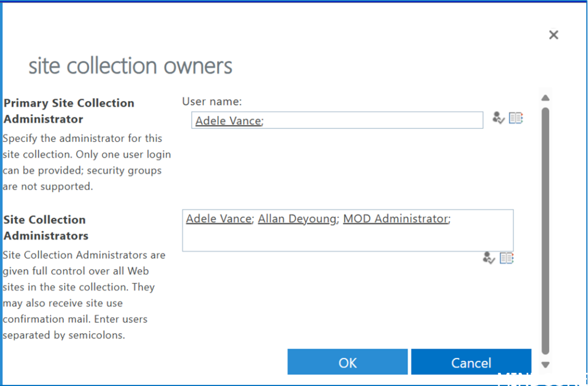The height and width of the screenshot is (386, 588).
Task: Click the Primary Site Collection Administrator heading
Action: (69, 111)
